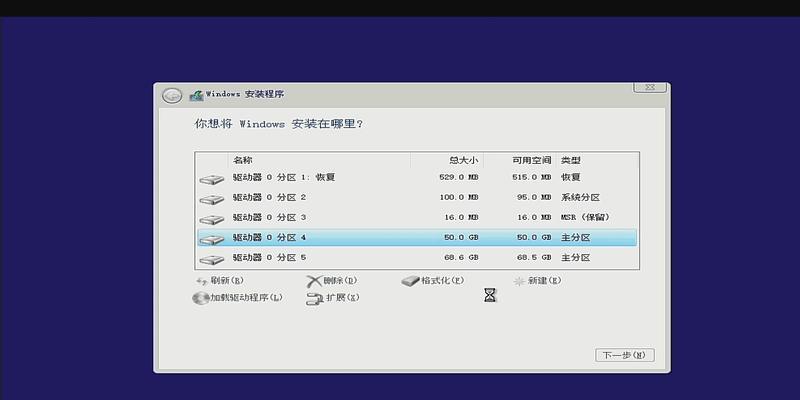
Task: Click the disk icon next to 格式化
Action: coord(410,281)
